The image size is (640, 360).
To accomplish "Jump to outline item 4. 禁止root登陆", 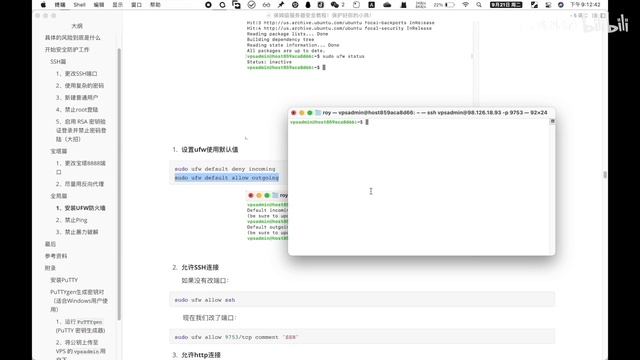I will coord(77,109).
